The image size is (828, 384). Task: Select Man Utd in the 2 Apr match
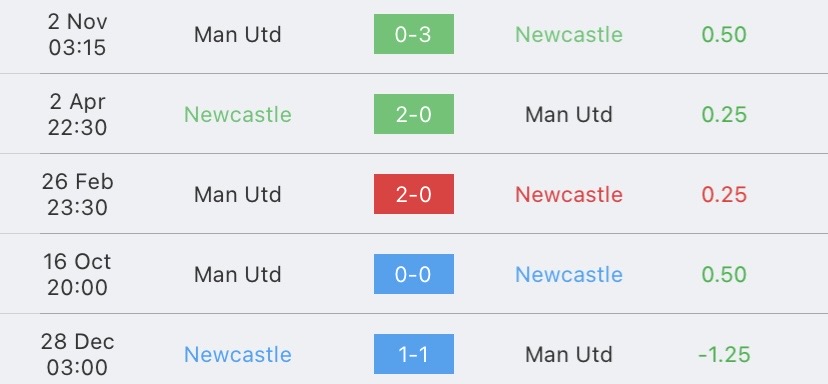tap(569, 115)
